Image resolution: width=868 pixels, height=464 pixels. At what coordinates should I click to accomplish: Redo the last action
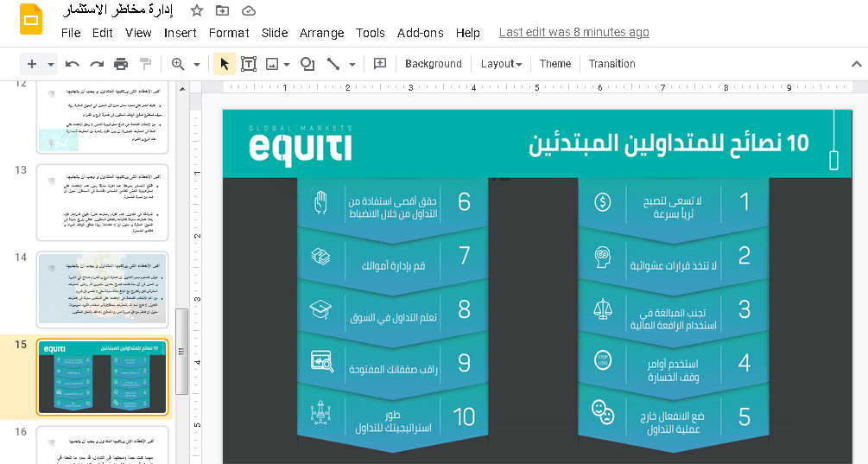coord(97,64)
